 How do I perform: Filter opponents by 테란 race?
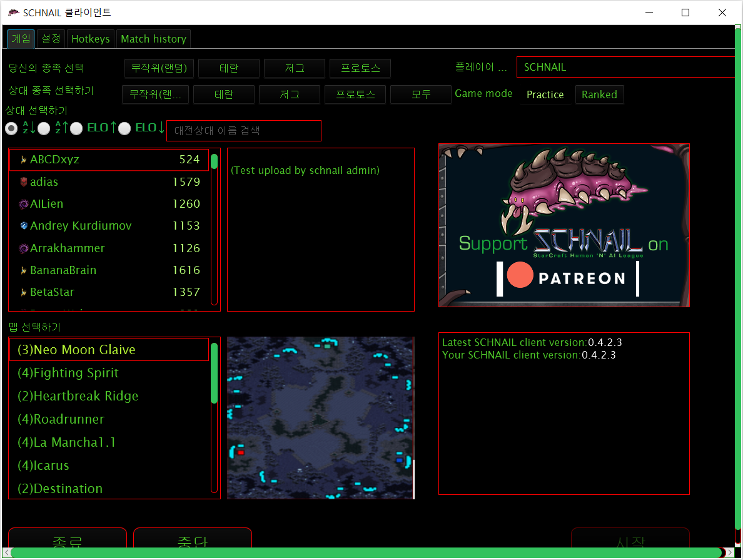[x=224, y=94]
